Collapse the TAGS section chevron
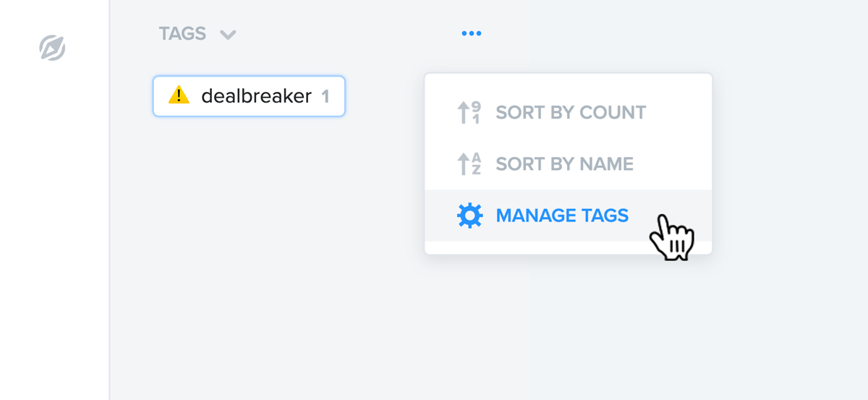Viewport: 868px width, 400px height. [x=228, y=35]
